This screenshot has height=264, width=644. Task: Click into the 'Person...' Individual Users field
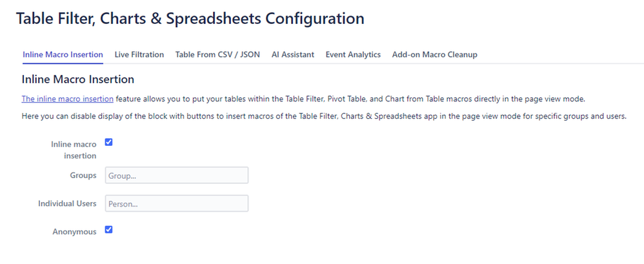[177, 203]
